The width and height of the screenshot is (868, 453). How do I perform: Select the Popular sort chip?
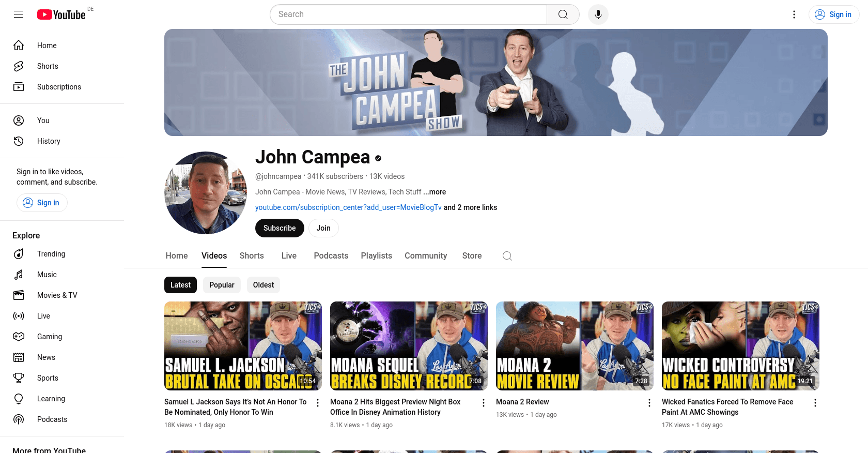[x=222, y=285]
